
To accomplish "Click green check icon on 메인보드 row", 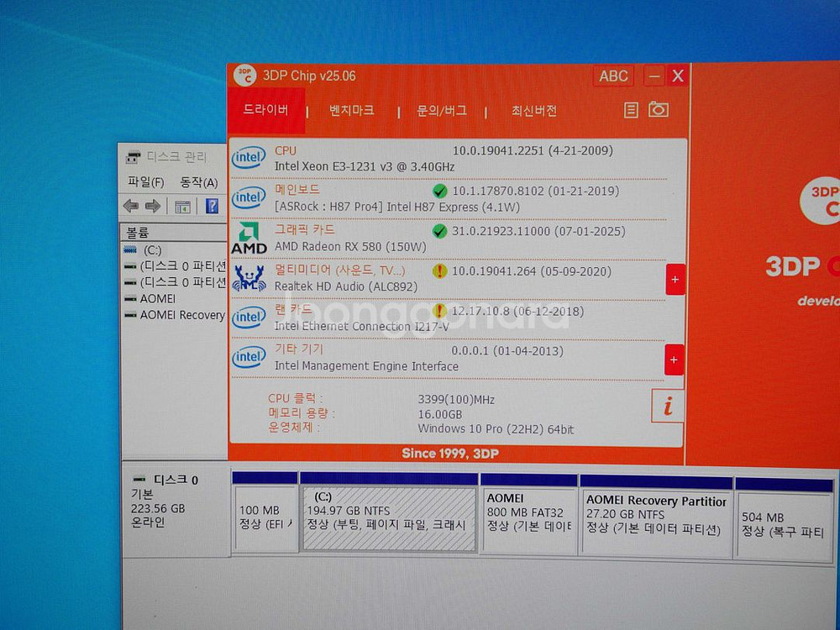I will [439, 191].
